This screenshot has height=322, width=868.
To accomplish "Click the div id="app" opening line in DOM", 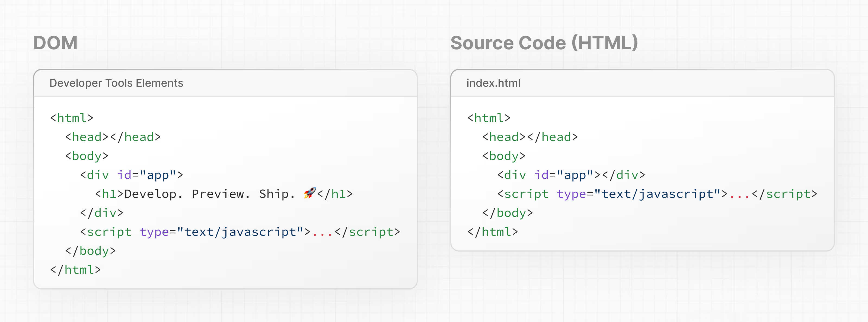I will click(x=131, y=175).
